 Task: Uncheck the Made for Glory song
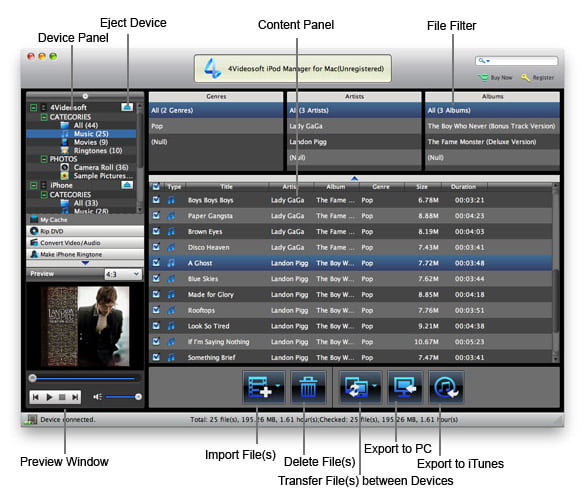pyautogui.click(x=156, y=294)
